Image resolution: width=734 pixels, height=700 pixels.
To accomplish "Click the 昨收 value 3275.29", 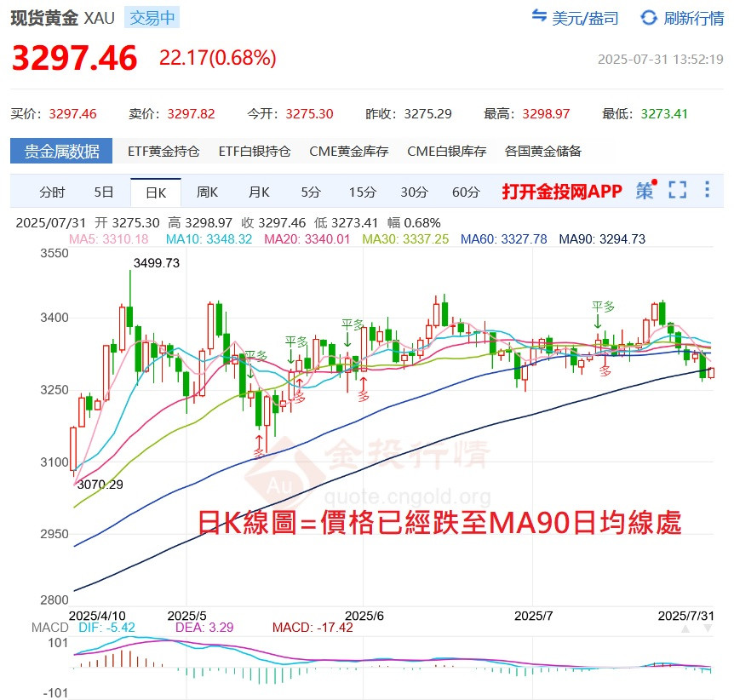I will 427,114.
